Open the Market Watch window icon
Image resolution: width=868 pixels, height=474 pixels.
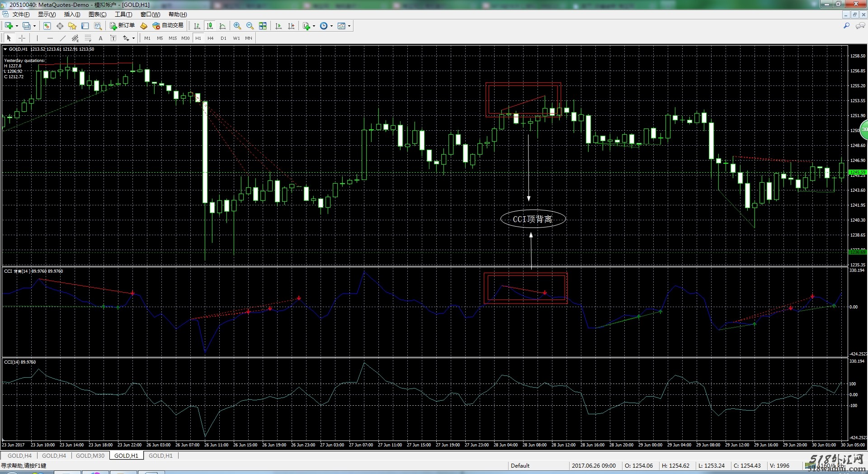47,26
